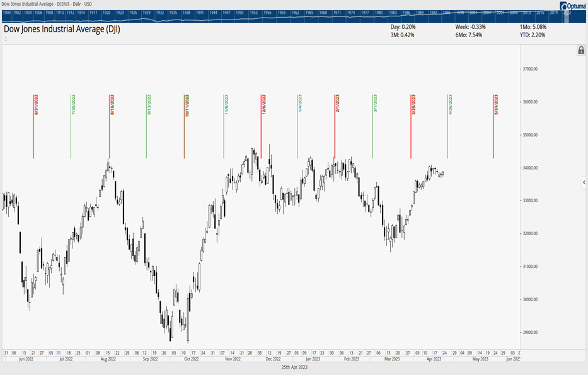Image resolution: width=588 pixels, height=375 pixels.
Task: Click the Jun 2022 date axis label
Action: tap(26, 359)
